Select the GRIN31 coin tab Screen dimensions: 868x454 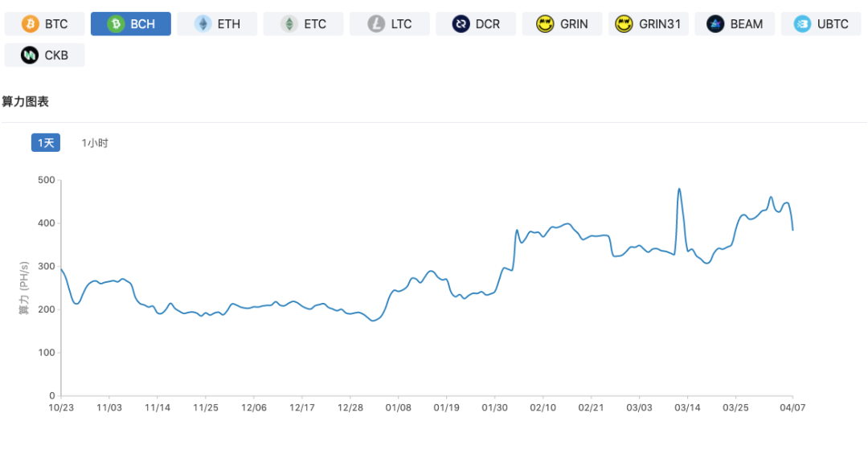pos(649,24)
